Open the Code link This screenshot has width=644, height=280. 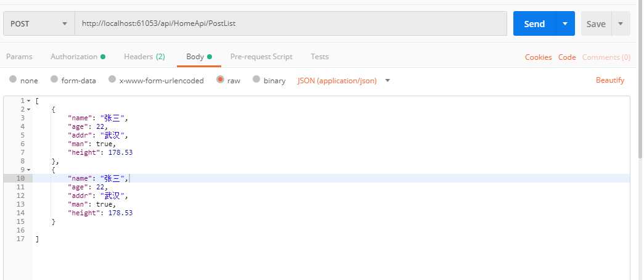click(x=567, y=57)
